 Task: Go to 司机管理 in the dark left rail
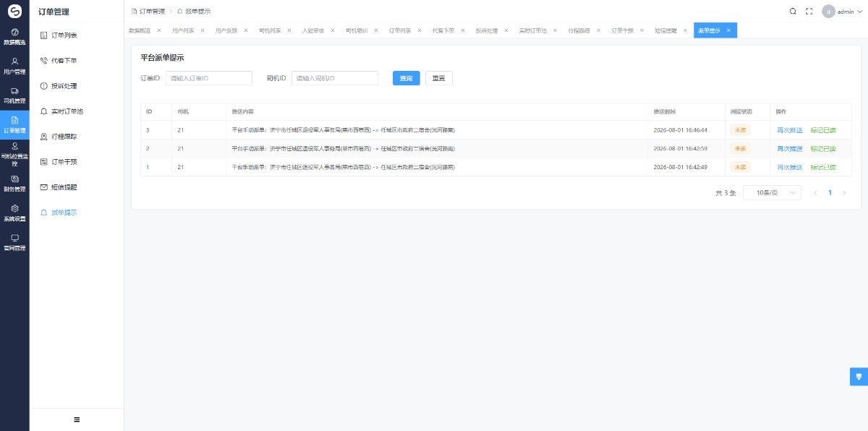[14, 95]
